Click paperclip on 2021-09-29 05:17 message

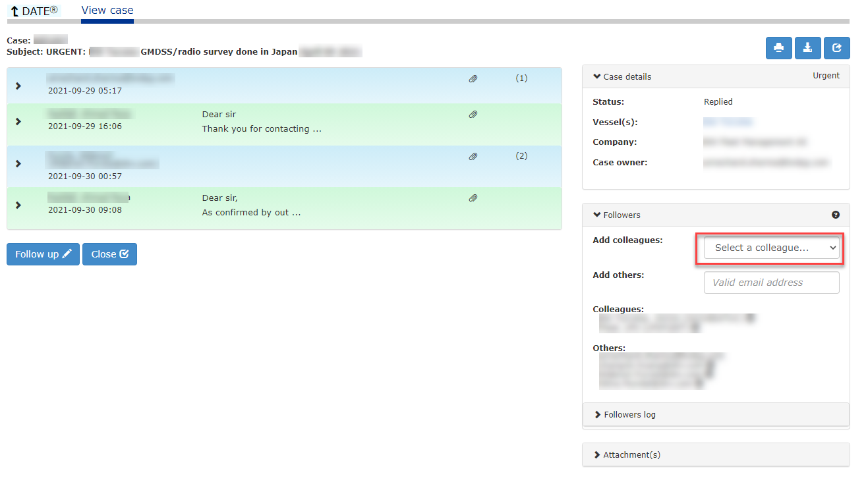(x=473, y=79)
